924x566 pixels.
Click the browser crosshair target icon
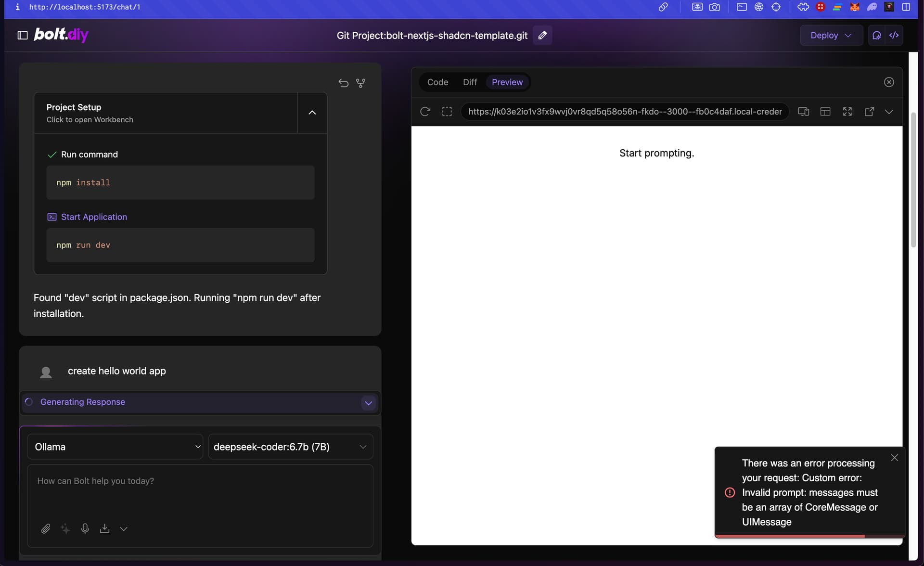pyautogui.click(x=776, y=7)
